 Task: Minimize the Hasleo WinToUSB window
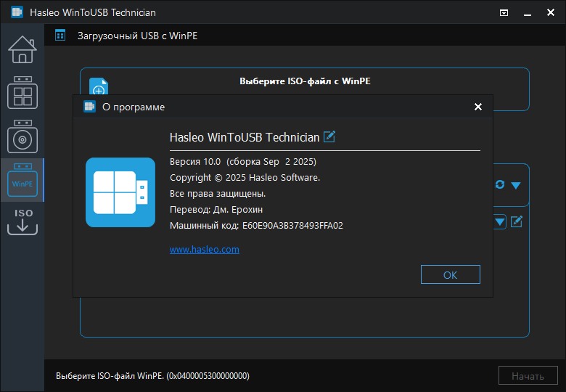tap(528, 13)
